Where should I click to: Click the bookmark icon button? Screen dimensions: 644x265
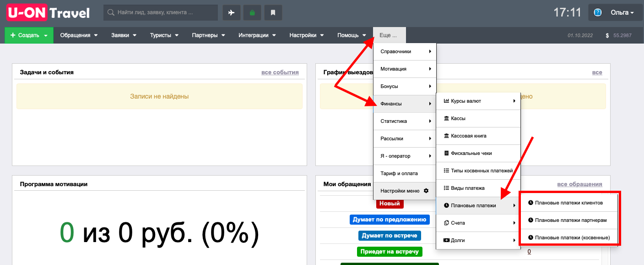click(x=273, y=13)
